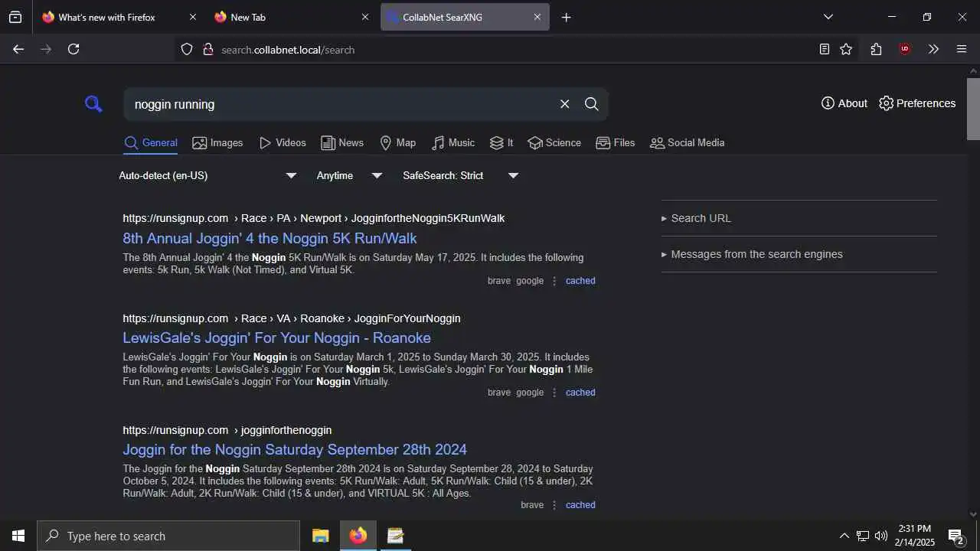Open Firefox View tab icon
Image resolution: width=980 pixels, height=551 pixels.
(15, 17)
